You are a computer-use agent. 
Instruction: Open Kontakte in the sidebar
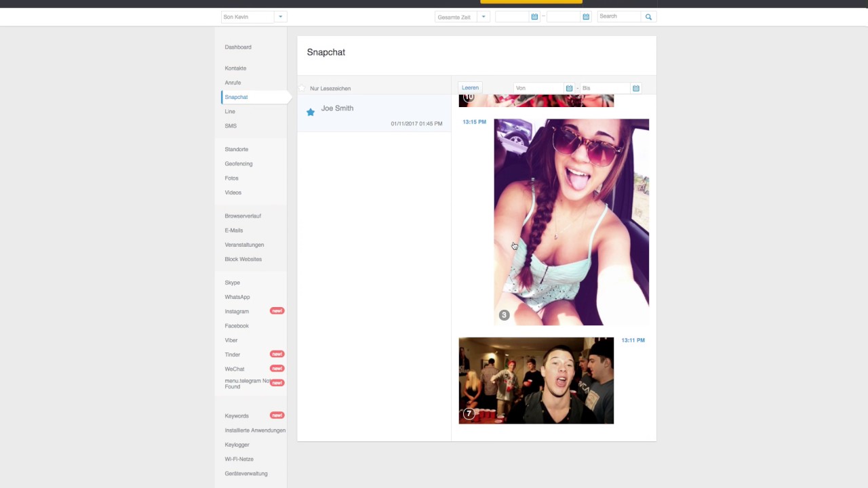coord(235,68)
